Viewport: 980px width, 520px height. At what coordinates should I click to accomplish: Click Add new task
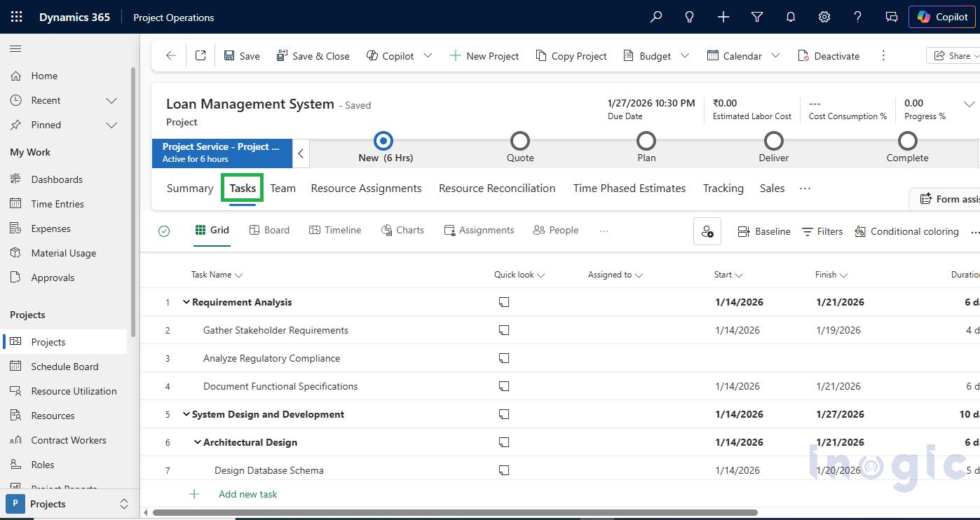247,494
